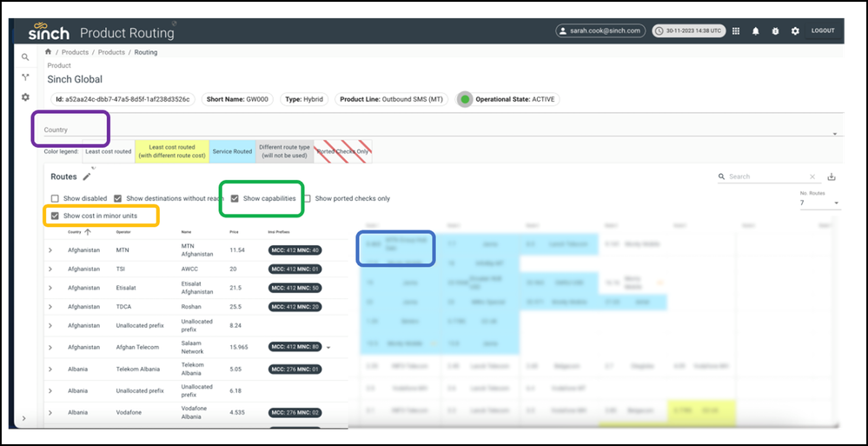
Task: Toggle Show cost in minor units checkbox
Action: pos(55,216)
